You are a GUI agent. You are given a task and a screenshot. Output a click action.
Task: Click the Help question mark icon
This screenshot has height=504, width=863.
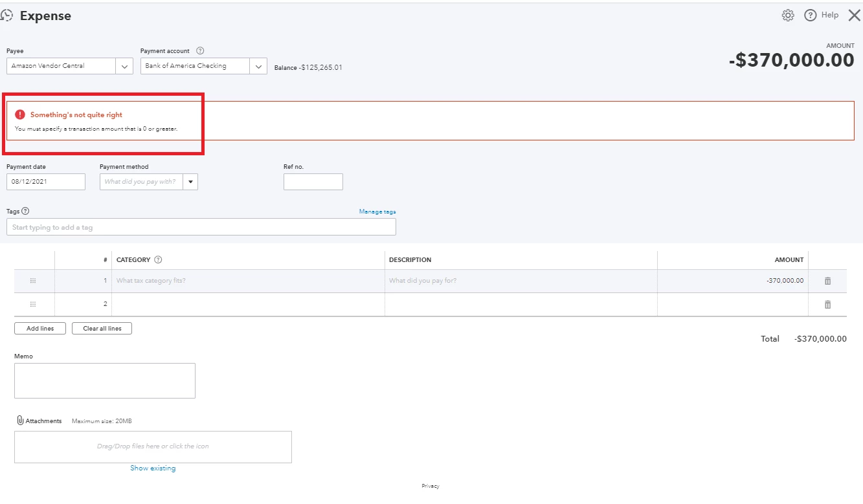point(810,16)
